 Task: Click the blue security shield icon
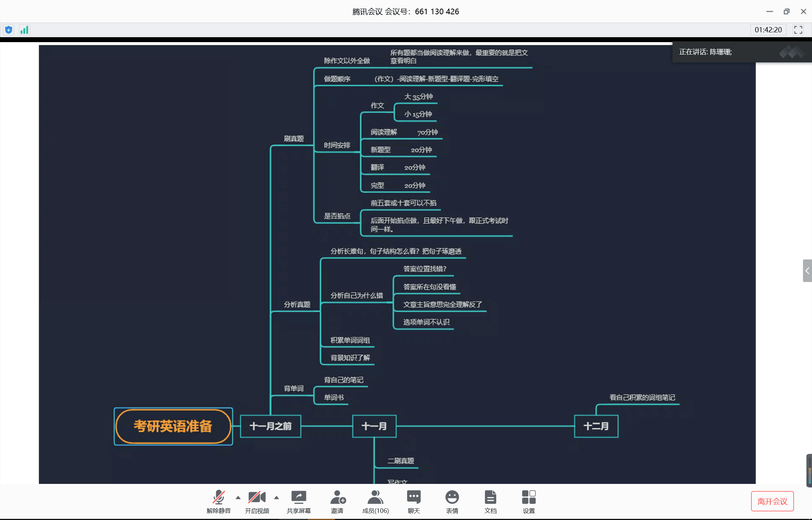pyautogui.click(x=9, y=30)
